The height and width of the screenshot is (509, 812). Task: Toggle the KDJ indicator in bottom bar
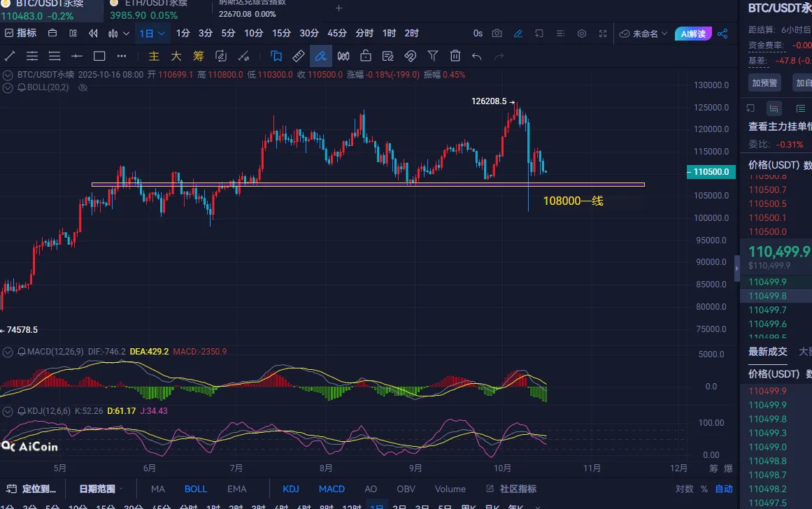(x=291, y=489)
